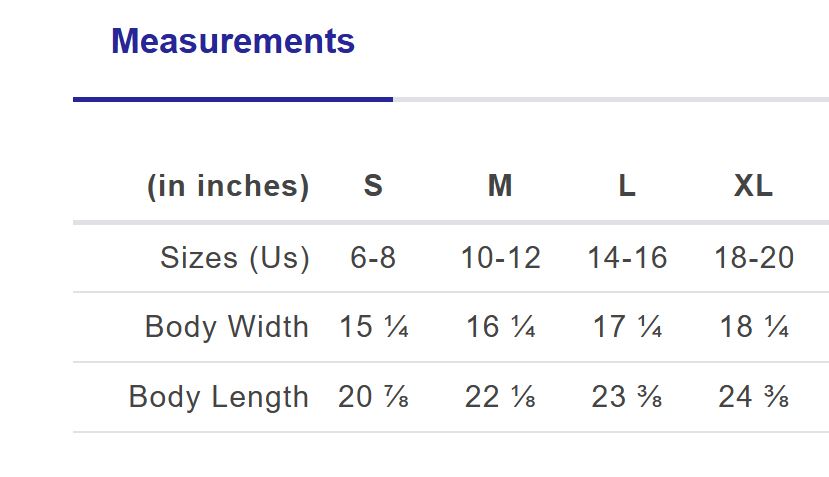
Task: Select the S size column header
Action: (373, 186)
